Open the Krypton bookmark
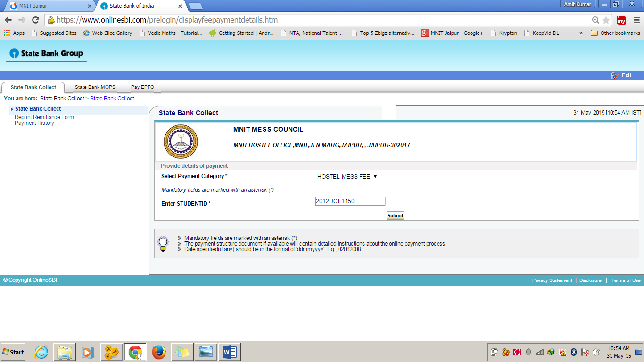The height and width of the screenshot is (362, 644). tap(504, 33)
